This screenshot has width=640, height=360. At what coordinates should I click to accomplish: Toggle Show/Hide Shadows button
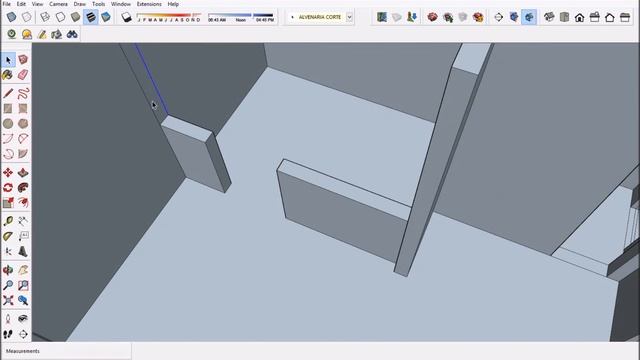[126, 17]
